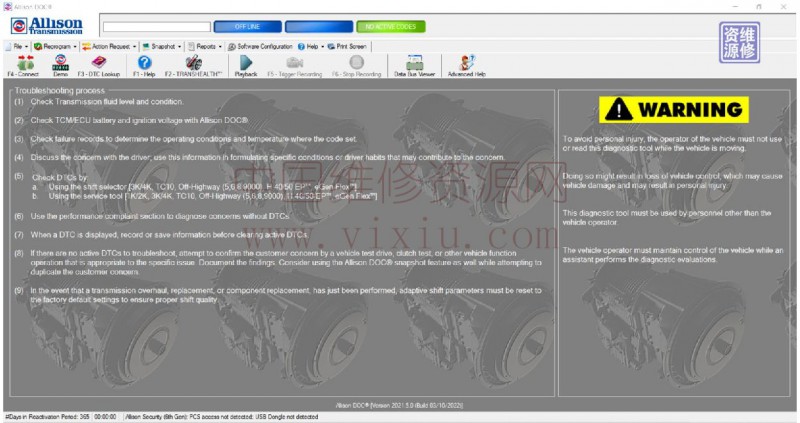Click F5 Trigger Recording

pos(294,65)
